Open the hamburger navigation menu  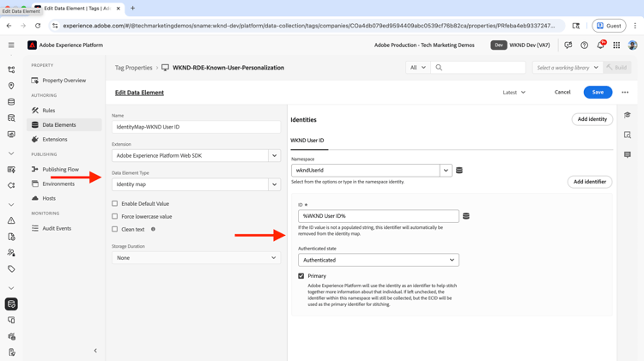click(x=11, y=45)
